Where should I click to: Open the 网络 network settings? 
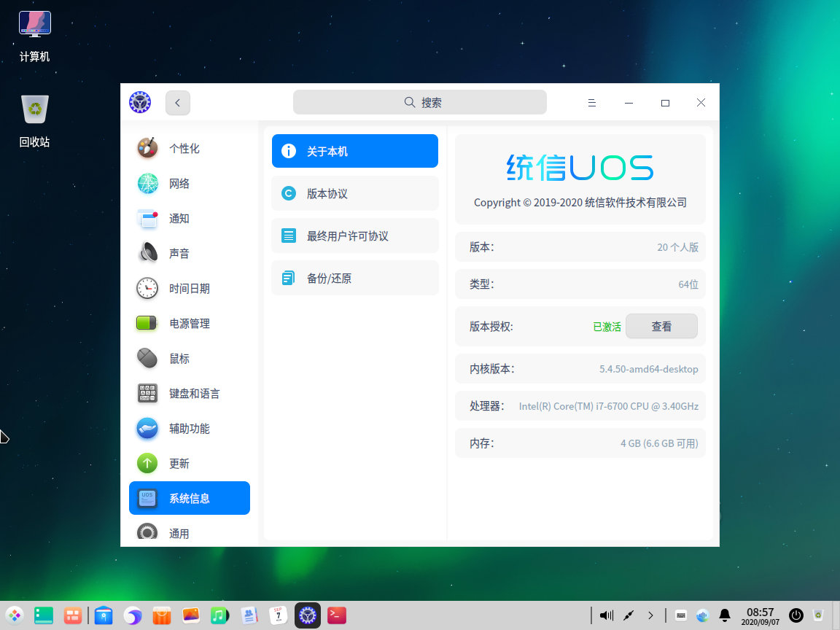189,184
